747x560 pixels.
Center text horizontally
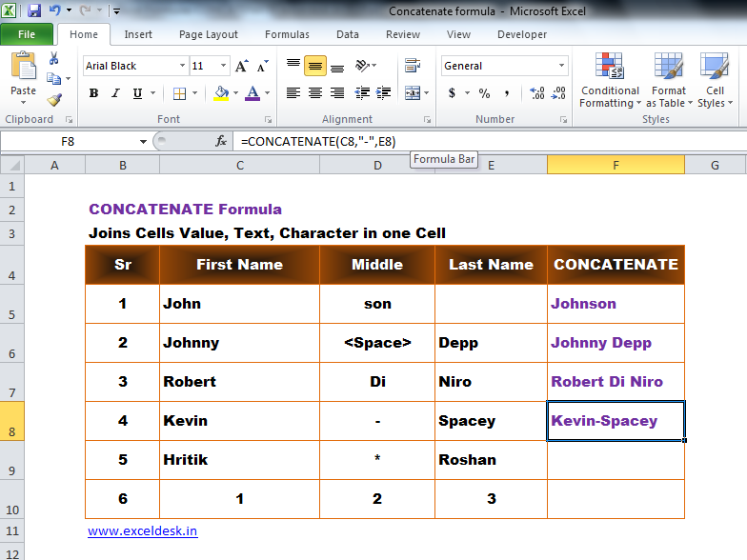(314, 93)
